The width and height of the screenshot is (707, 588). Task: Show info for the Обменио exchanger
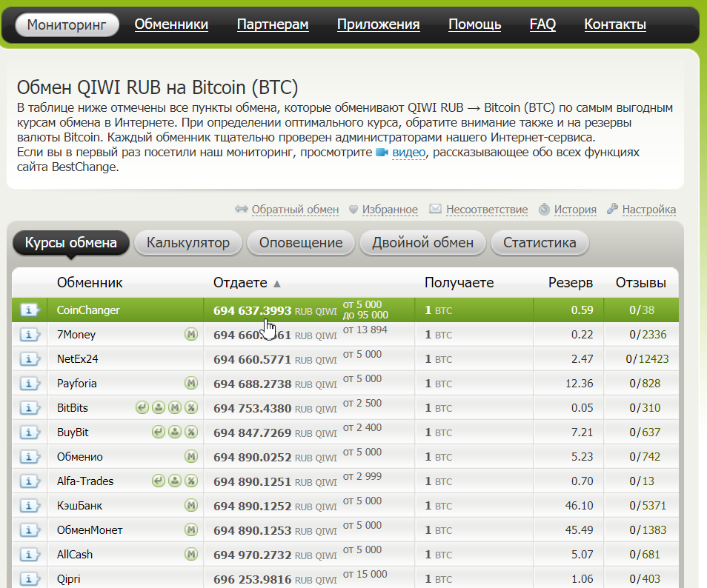pyautogui.click(x=30, y=456)
